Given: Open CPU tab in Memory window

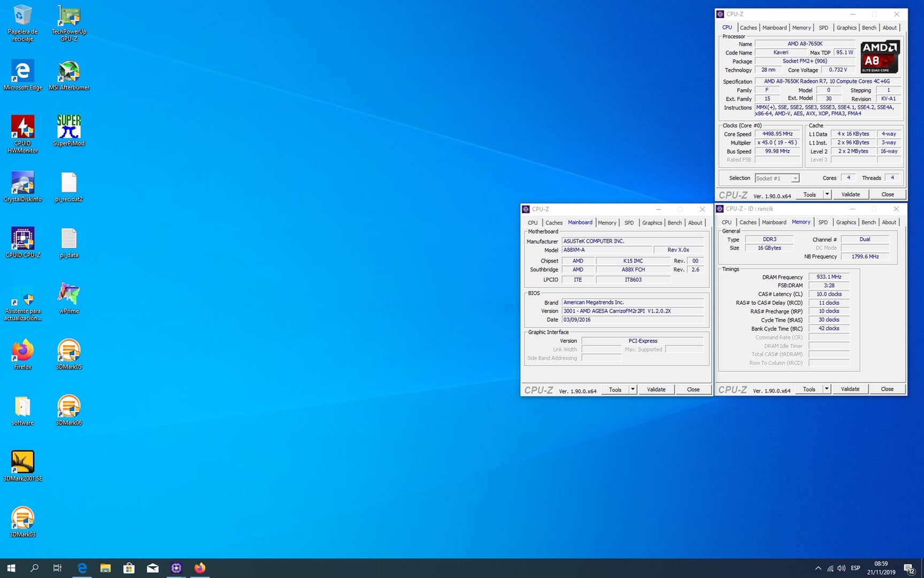Looking at the screenshot, I should (x=726, y=222).
